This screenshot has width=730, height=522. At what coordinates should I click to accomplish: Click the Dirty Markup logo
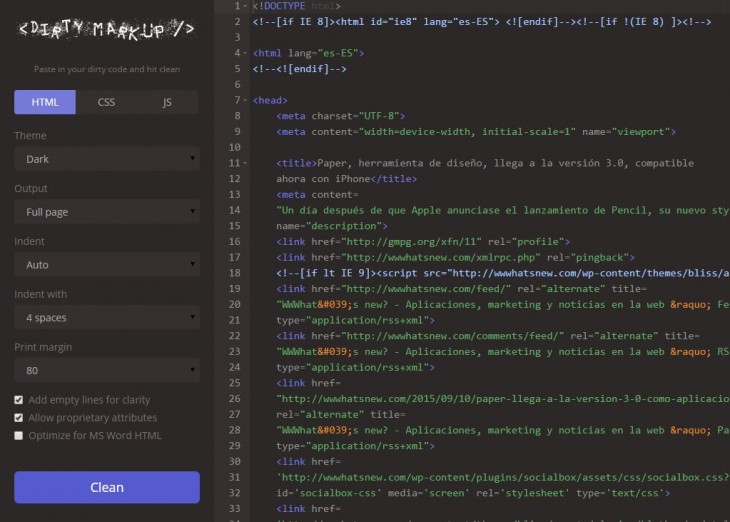[x=106, y=29]
